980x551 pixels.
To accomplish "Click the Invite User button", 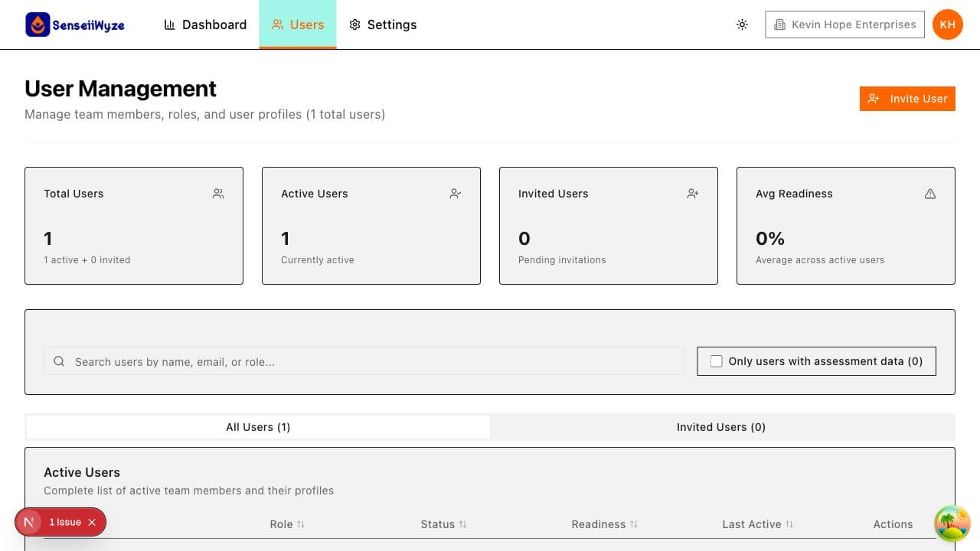I will pyautogui.click(x=907, y=98).
